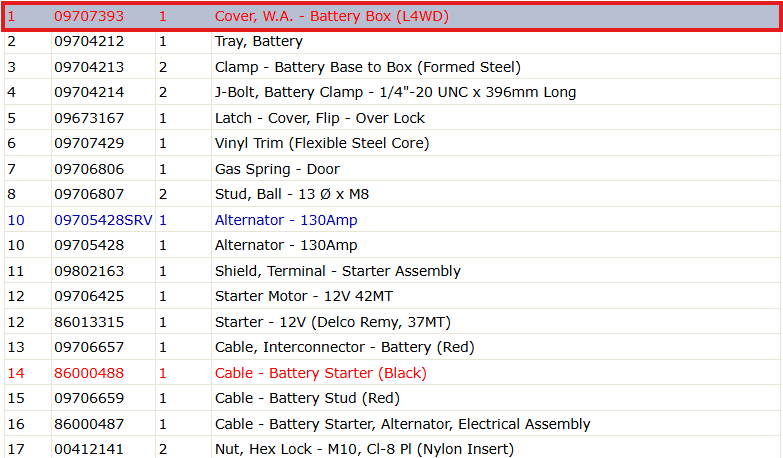Select Latch - Cover, Flip - Over Lock row
This screenshot has width=783, height=458.
[392, 118]
